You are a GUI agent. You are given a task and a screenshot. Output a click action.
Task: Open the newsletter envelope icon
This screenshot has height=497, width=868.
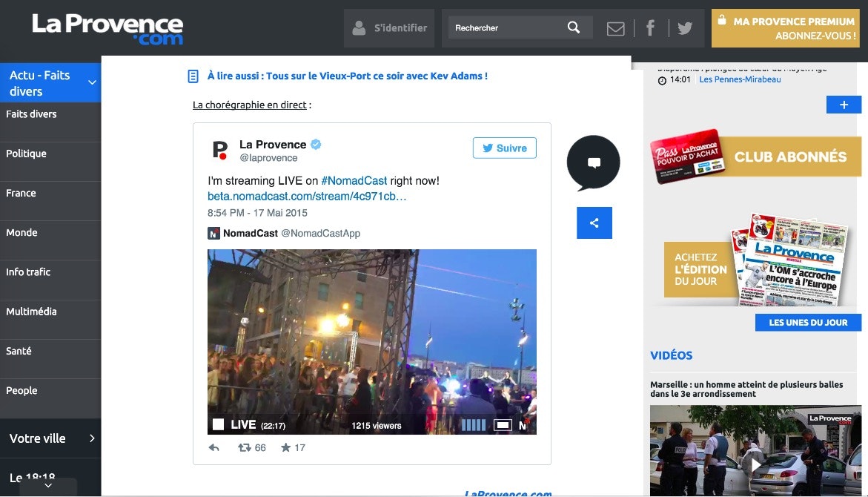click(615, 28)
